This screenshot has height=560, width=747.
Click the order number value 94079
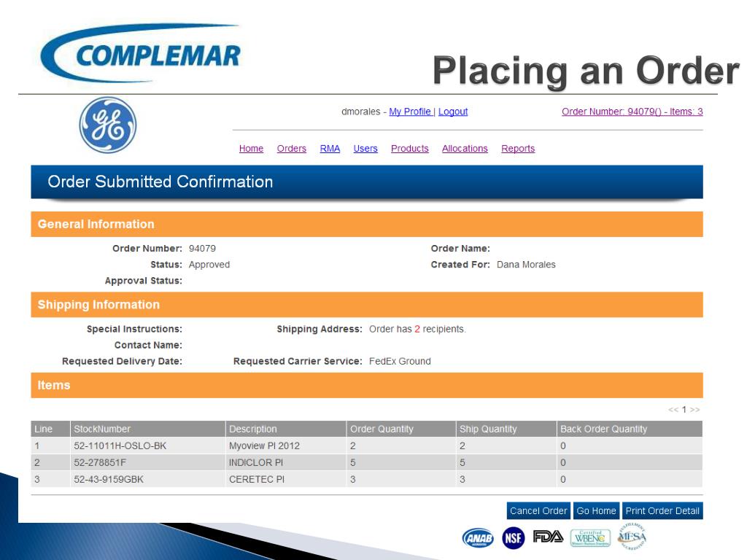click(203, 249)
